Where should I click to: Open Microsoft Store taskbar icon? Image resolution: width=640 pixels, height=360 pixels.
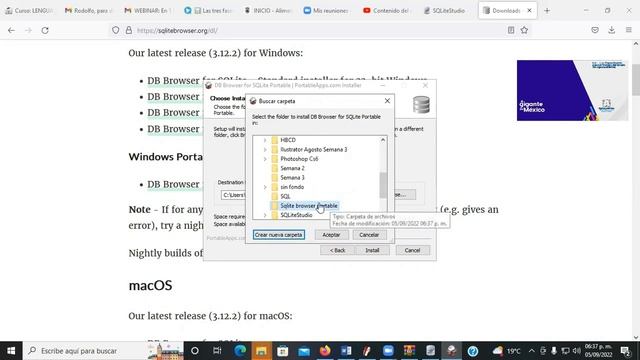[282, 351]
